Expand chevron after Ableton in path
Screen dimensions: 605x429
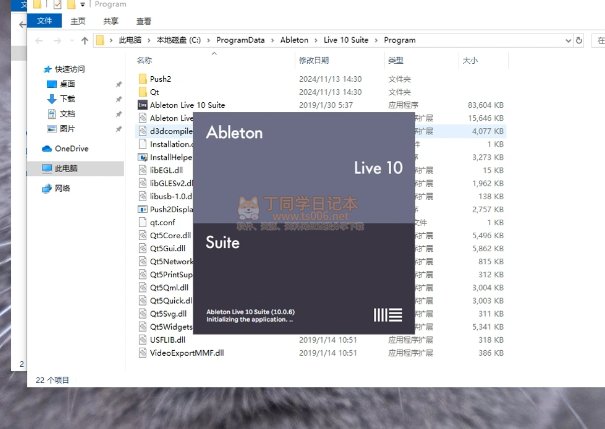pos(316,41)
